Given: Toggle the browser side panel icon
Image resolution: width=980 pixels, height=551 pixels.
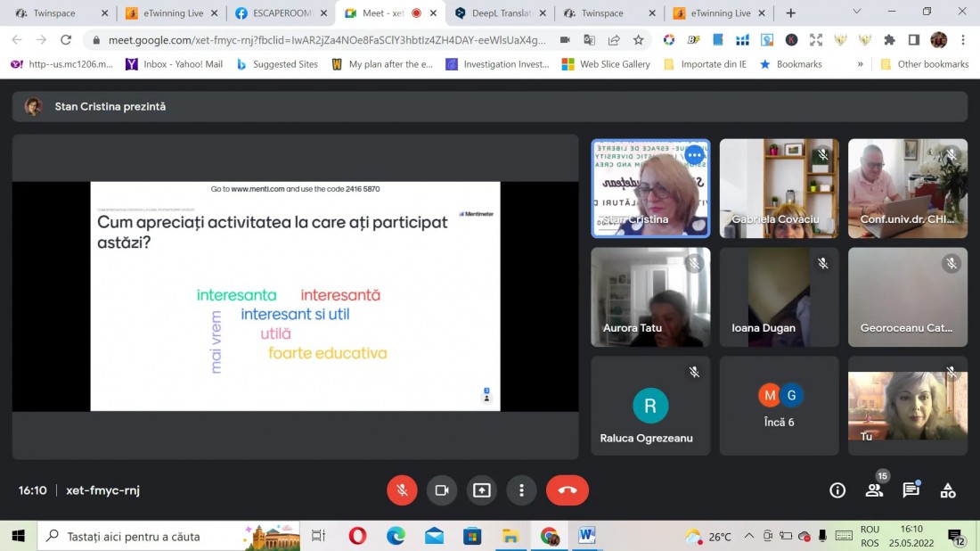Looking at the screenshot, I should [x=914, y=40].
